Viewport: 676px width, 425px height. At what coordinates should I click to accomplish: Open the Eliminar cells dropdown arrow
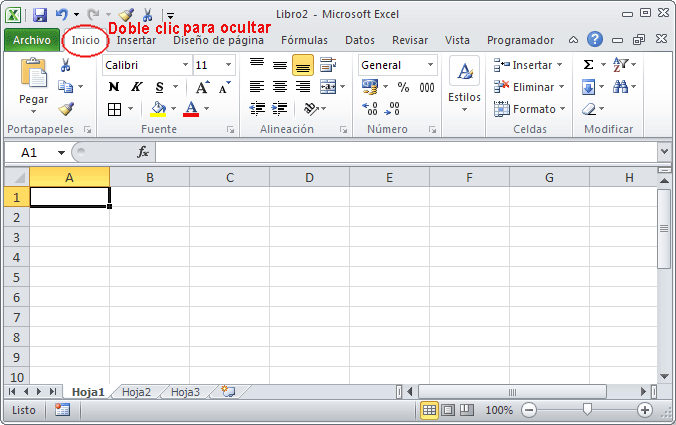tap(561, 87)
